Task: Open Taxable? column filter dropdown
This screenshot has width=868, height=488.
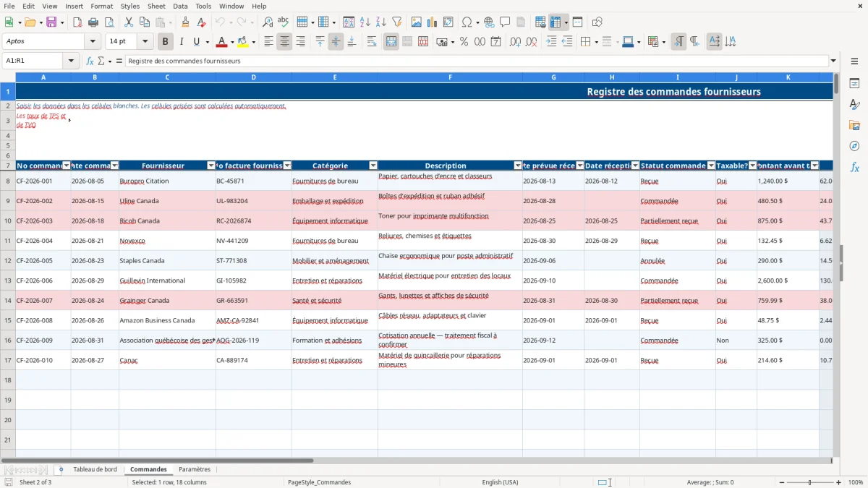Action: pos(752,166)
